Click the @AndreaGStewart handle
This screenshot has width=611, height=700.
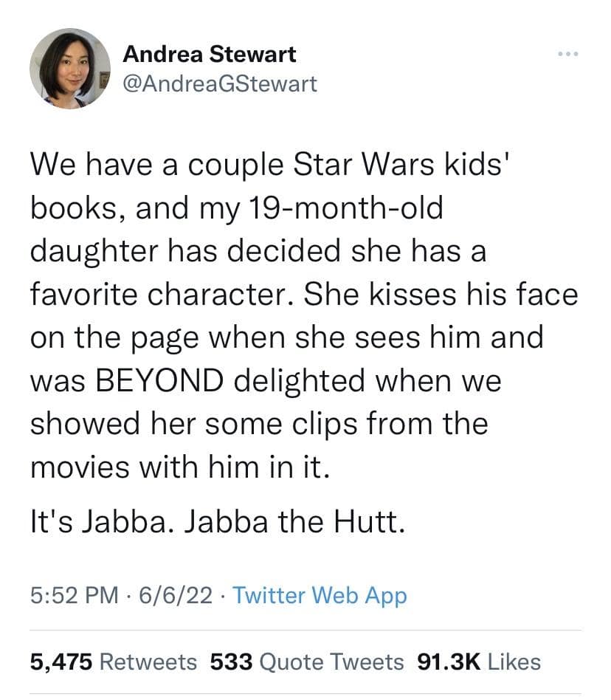click(219, 83)
